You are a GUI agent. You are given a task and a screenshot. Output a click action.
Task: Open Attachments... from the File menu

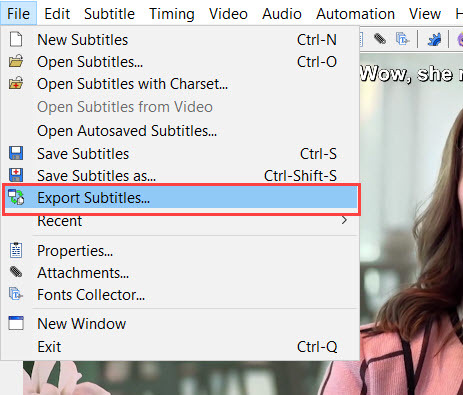(180, 273)
